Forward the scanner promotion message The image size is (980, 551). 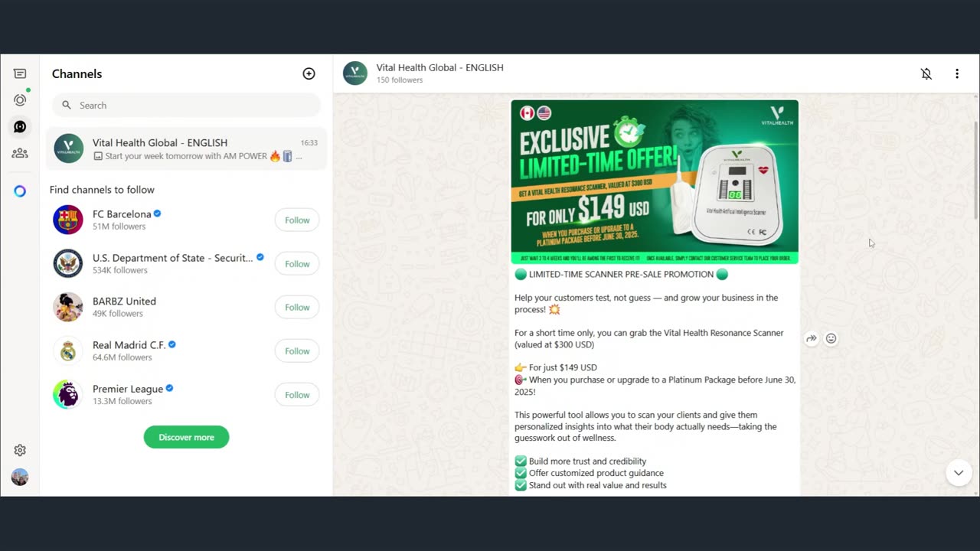[x=812, y=338]
